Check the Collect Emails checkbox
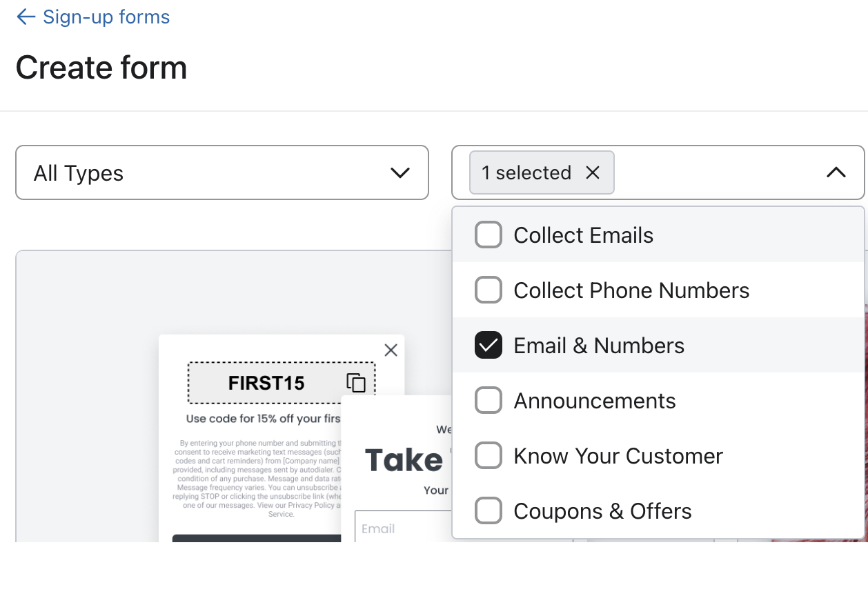Screen dimensions: 868x596 tap(489, 235)
